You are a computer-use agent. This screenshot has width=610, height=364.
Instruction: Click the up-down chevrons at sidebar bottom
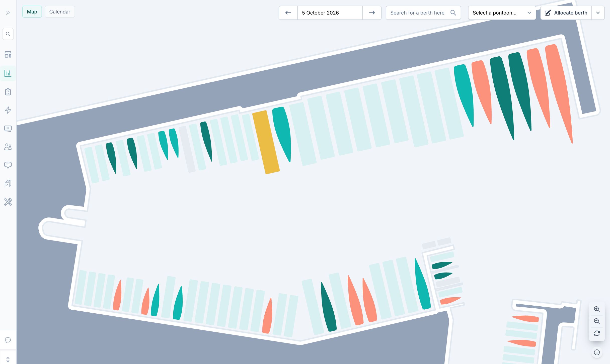tap(8, 359)
